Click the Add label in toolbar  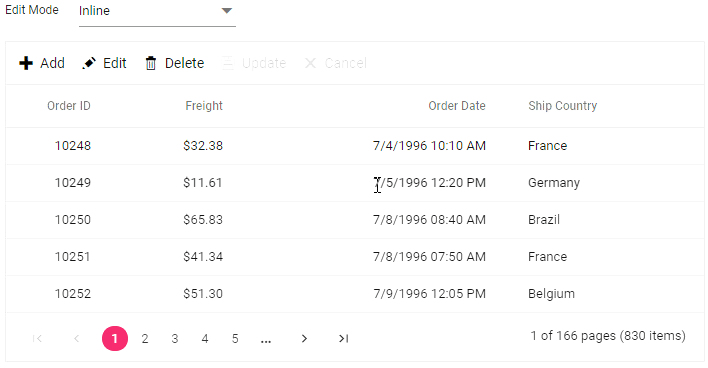52,63
